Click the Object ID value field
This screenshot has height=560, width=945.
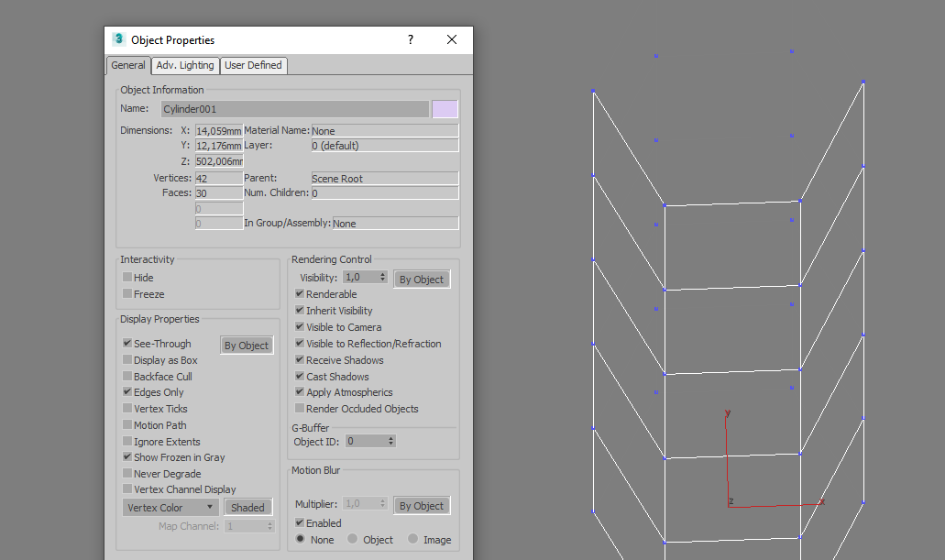tap(366, 441)
